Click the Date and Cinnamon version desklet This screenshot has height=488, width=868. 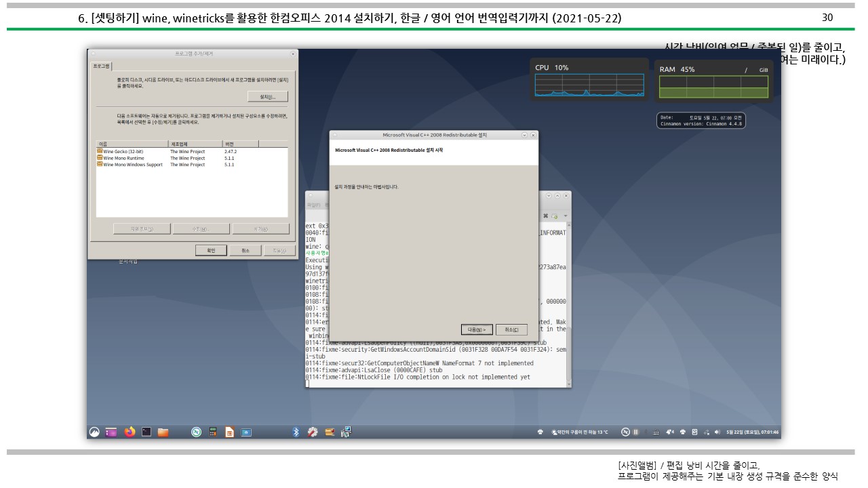coord(701,120)
